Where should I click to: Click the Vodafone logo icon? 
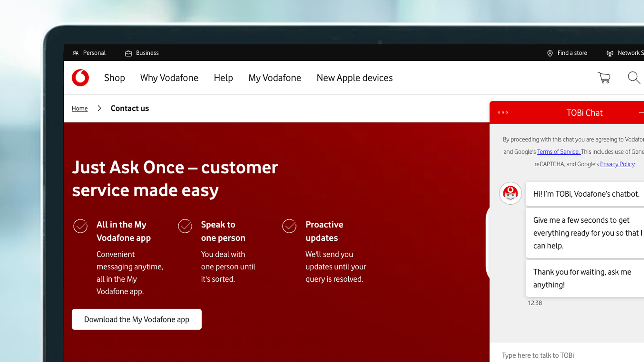pyautogui.click(x=80, y=78)
